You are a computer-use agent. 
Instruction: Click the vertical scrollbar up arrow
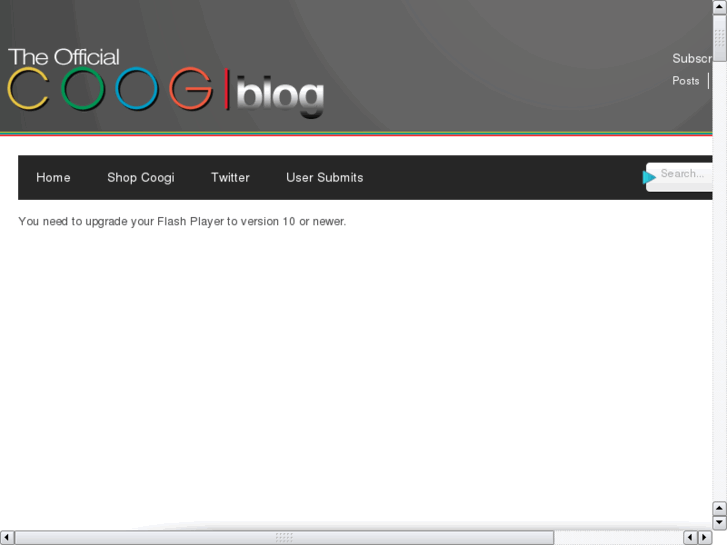[x=720, y=6]
